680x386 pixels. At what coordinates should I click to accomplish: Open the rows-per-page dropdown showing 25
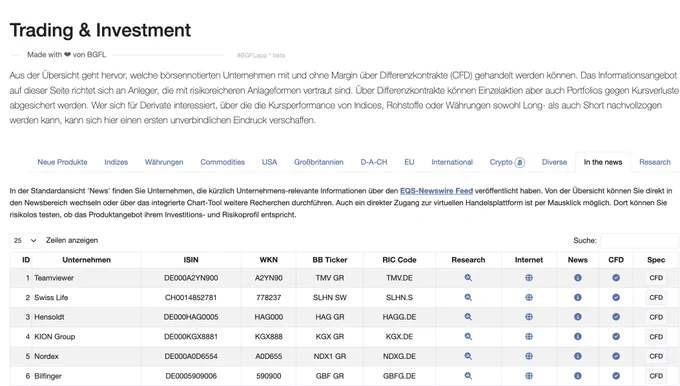27,240
